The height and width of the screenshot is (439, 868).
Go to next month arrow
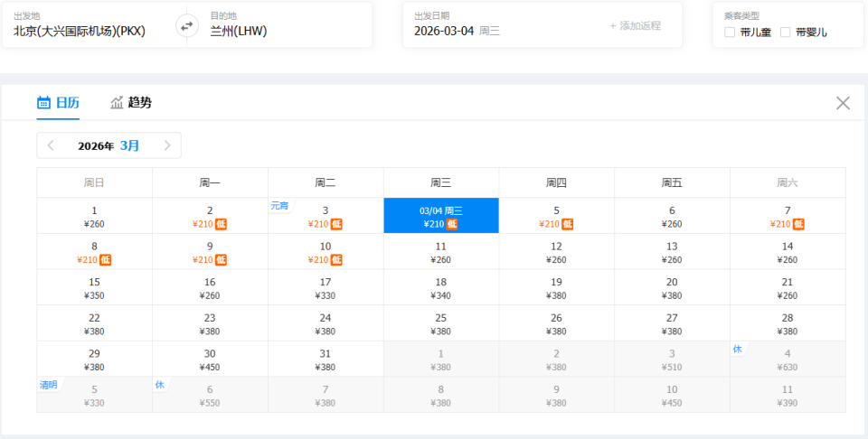pyautogui.click(x=167, y=145)
